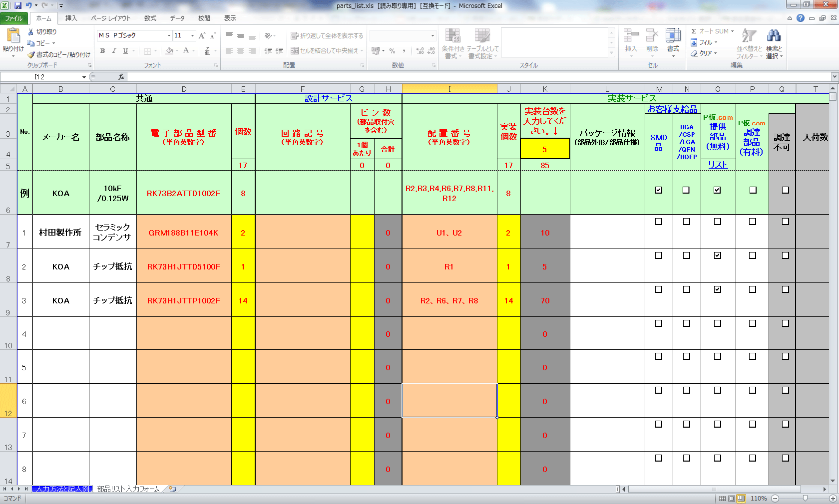
Task: Expand the font size dropdown
Action: point(192,35)
